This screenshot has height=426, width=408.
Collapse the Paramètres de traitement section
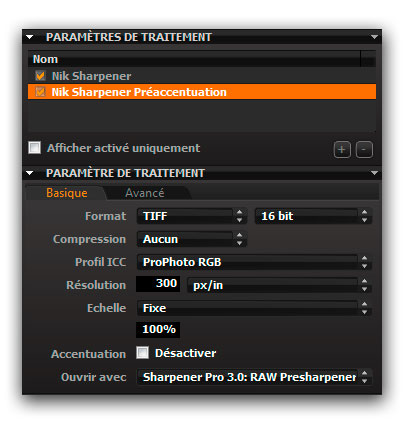pos(30,37)
